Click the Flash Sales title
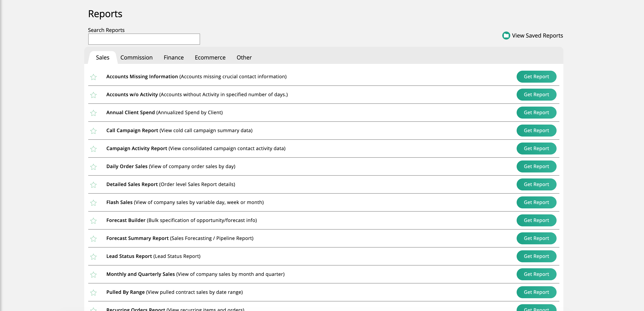Viewport: 644px width, 311px height. pos(119,202)
